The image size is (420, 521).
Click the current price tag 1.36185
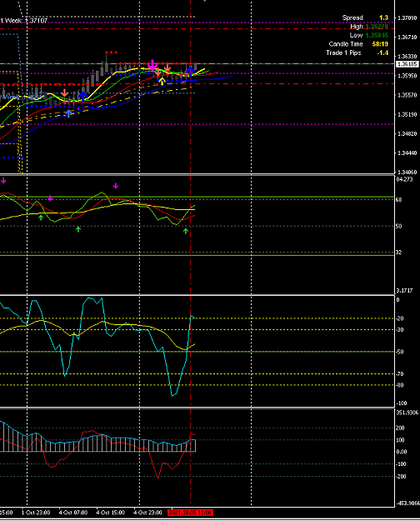point(407,64)
